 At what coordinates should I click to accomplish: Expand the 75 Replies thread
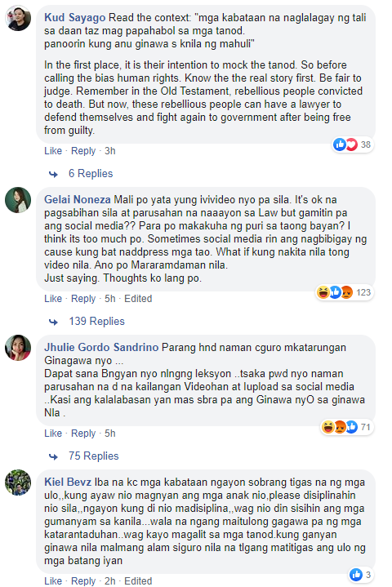(x=94, y=456)
